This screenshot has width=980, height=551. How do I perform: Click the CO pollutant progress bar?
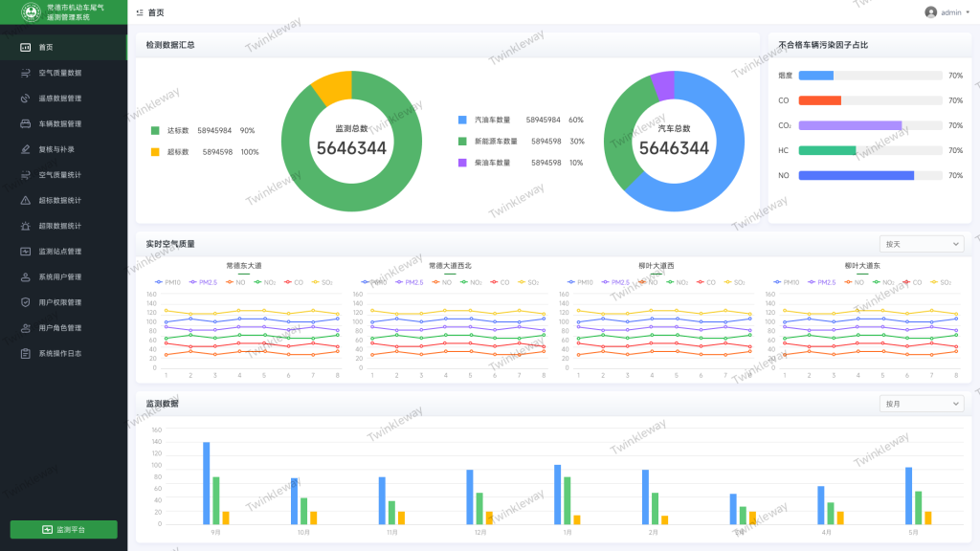coord(869,100)
